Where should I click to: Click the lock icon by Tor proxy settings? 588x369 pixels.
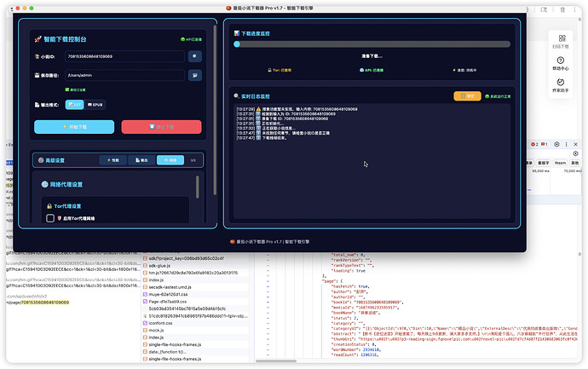[49, 206]
